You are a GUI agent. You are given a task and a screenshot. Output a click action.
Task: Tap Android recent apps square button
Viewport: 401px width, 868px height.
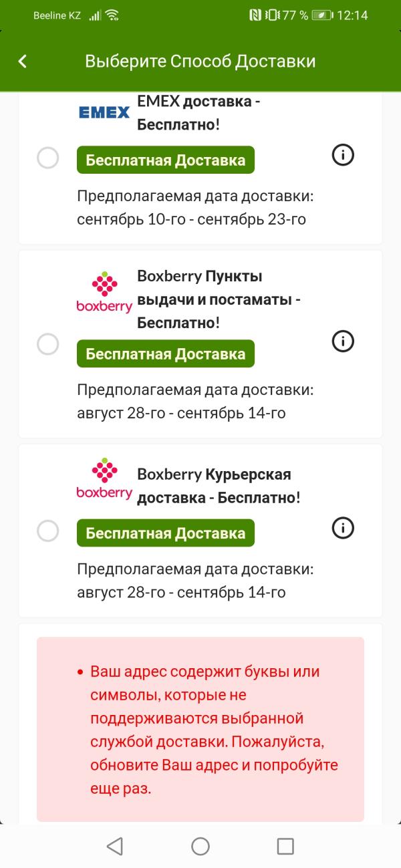click(285, 846)
